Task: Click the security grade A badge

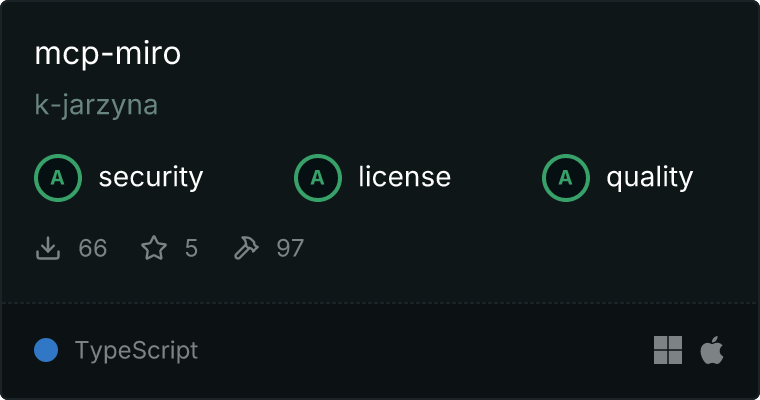Action: click(58, 178)
